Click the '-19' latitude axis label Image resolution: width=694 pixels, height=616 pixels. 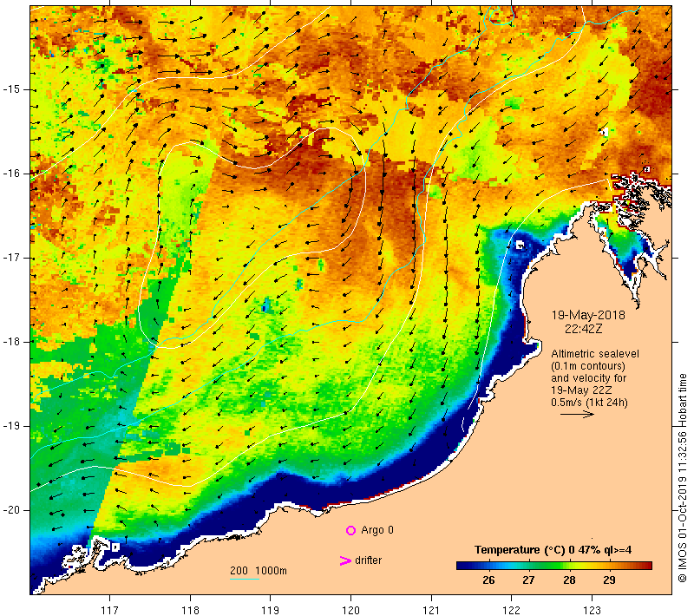pos(11,426)
